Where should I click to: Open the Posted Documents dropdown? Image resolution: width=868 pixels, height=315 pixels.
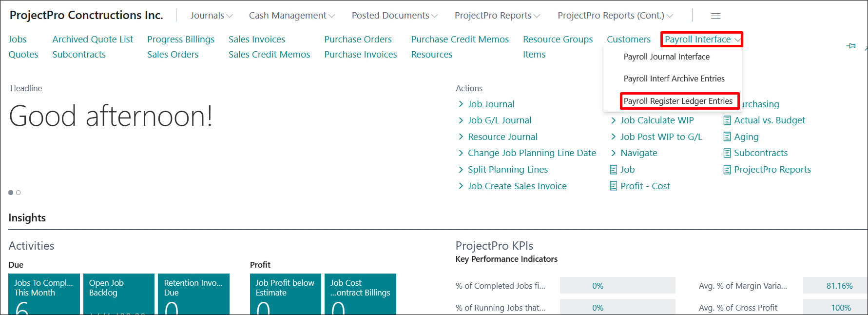tap(394, 16)
